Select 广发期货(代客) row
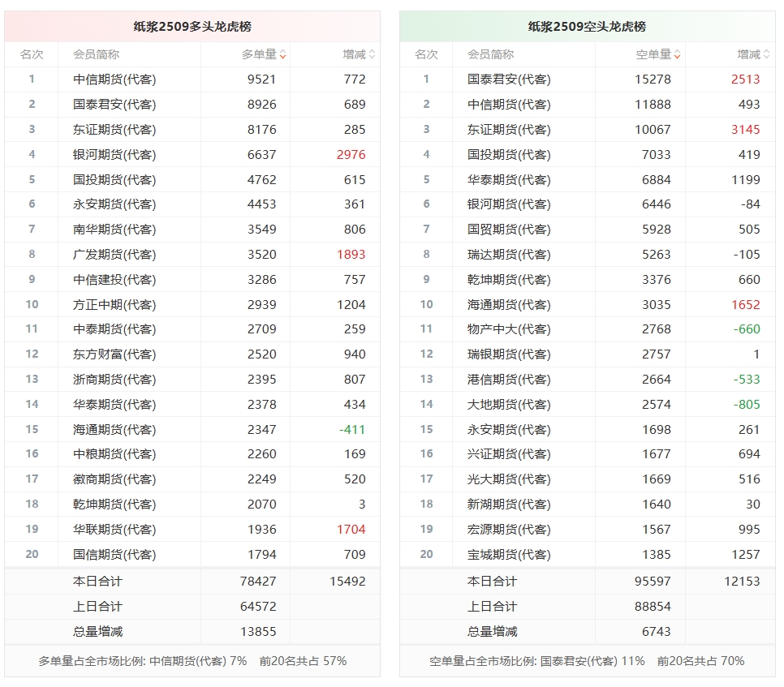Image resolution: width=784 pixels, height=687 pixels. [192, 255]
